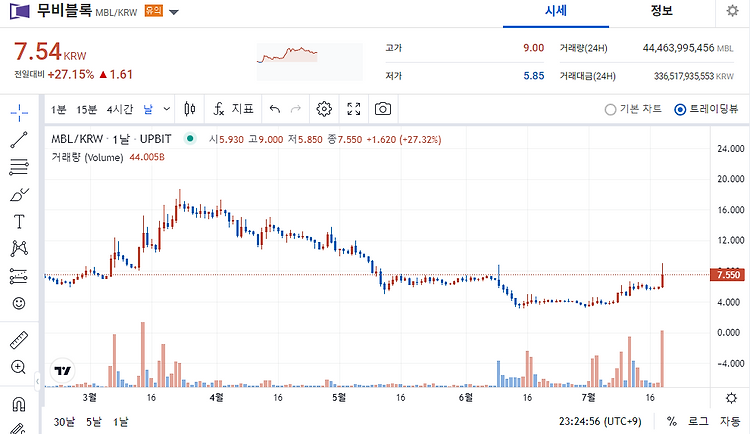
Task: Select the 1분 interval
Action: pyautogui.click(x=58, y=110)
